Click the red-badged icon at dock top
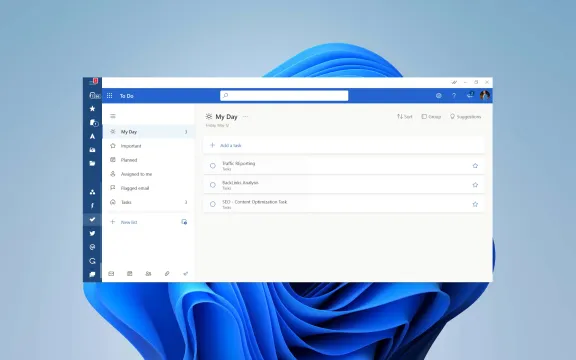Viewport: 576px width, 360px height. [x=94, y=81]
